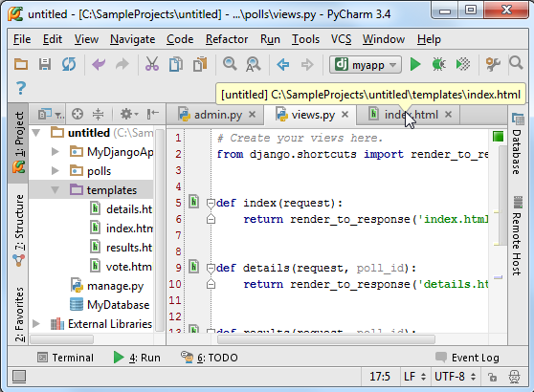Expand External Libraries node
This screenshot has height=392, width=534.
36,323
